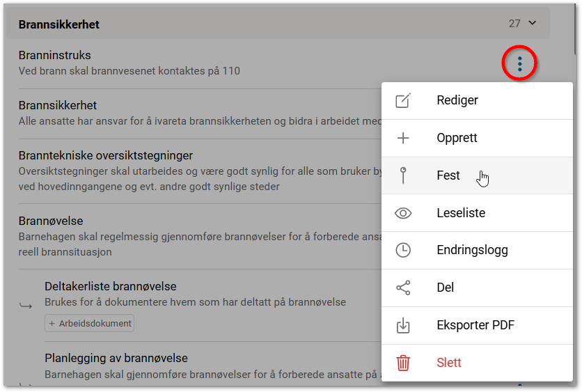Click the share icon beside Del
Screen dimensions: 582x392
403,288
